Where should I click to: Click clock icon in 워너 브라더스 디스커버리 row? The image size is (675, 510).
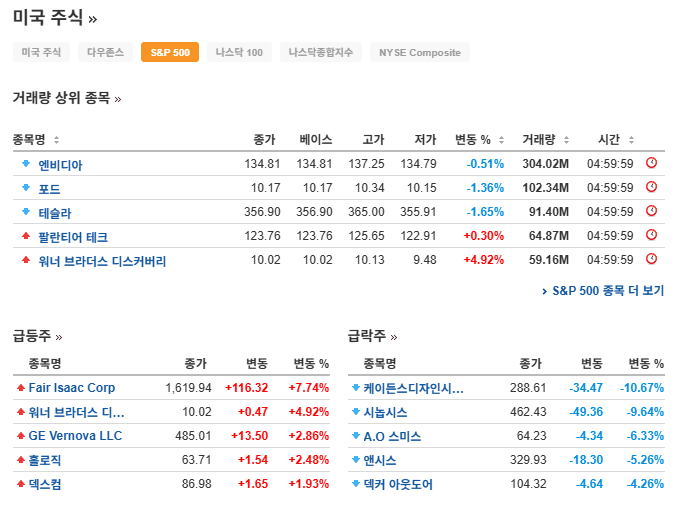(x=651, y=259)
